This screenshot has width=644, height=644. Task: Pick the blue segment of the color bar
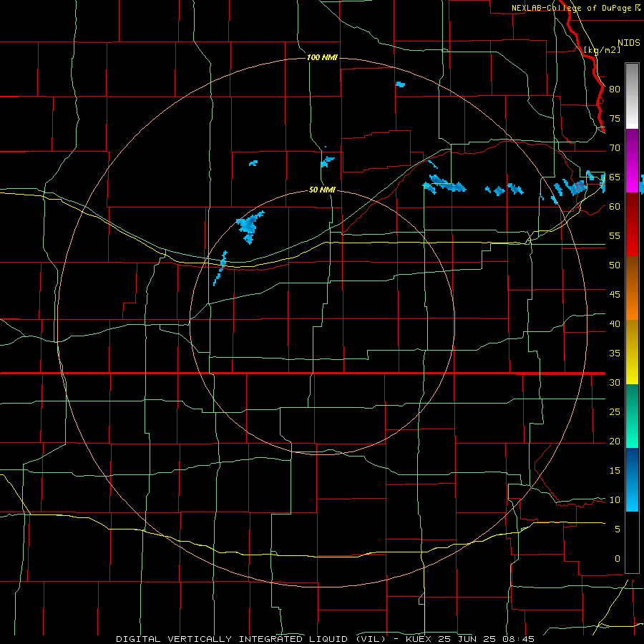point(632,479)
